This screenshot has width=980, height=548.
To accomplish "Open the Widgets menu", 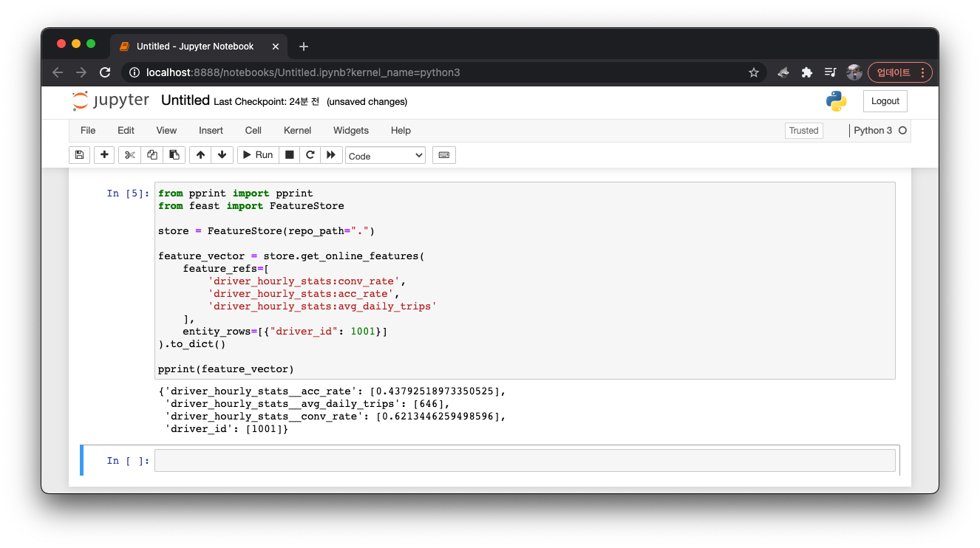I will tap(351, 130).
